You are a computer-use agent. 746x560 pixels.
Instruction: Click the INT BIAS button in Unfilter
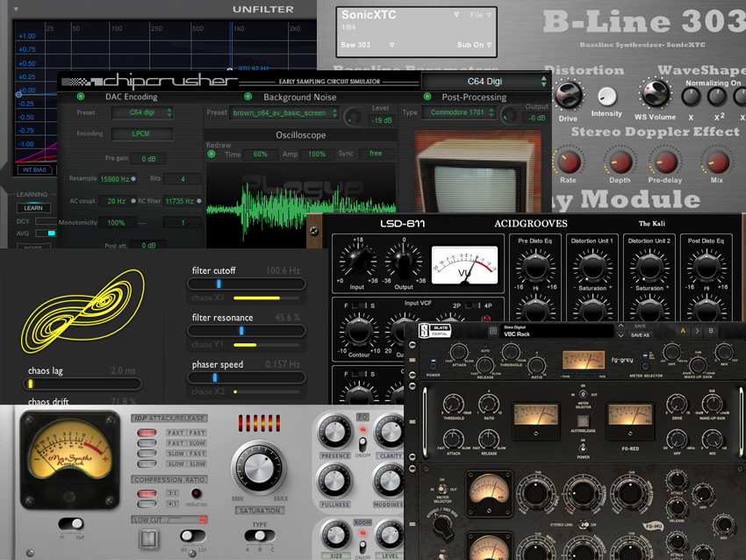[35, 170]
